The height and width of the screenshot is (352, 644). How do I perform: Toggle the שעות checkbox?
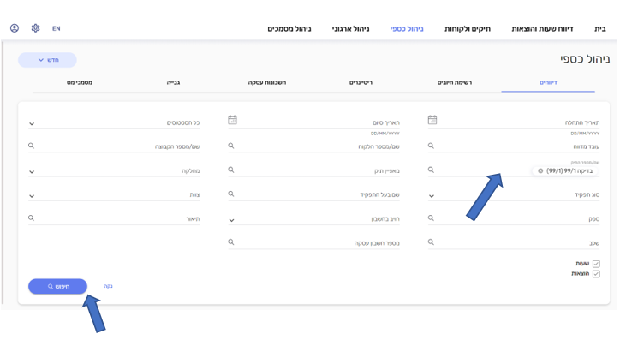(x=596, y=264)
